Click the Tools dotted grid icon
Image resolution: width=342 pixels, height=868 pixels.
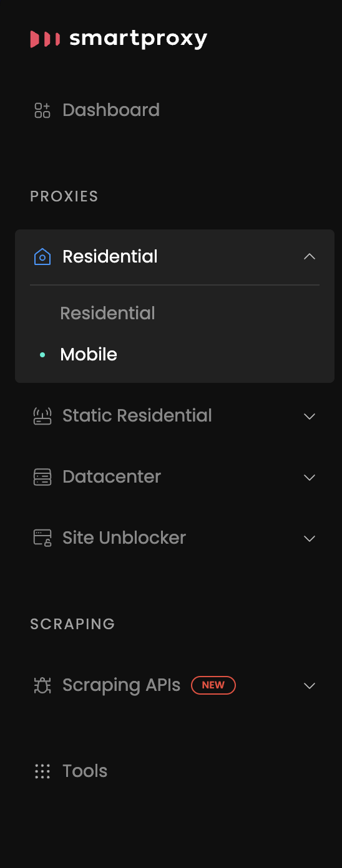[x=42, y=771]
